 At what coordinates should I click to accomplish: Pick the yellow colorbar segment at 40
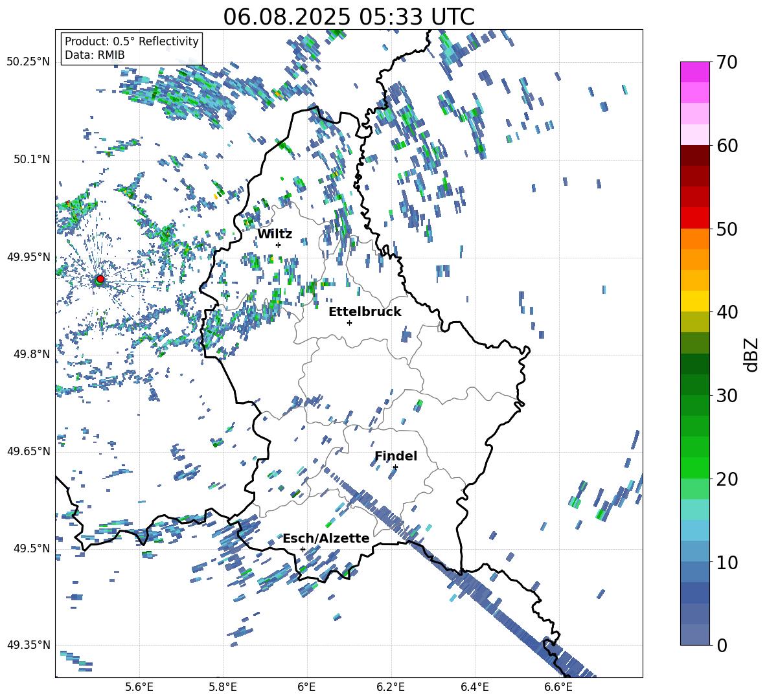point(694,301)
